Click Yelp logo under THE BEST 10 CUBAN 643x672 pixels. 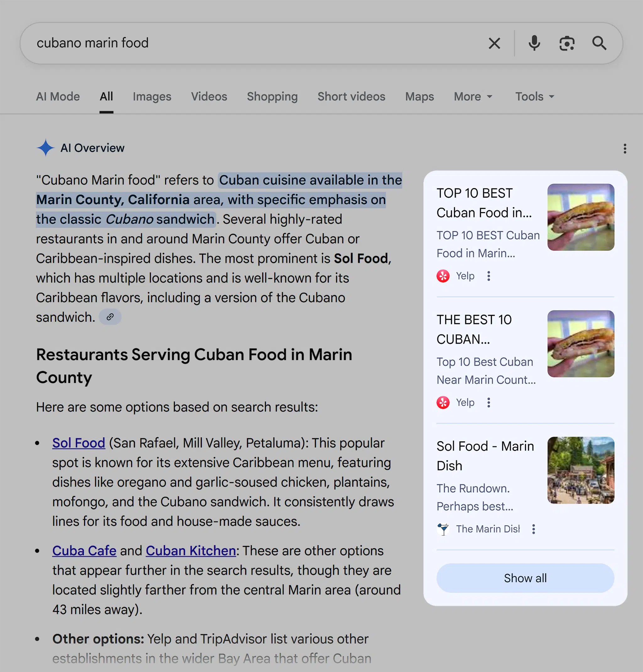(x=443, y=402)
